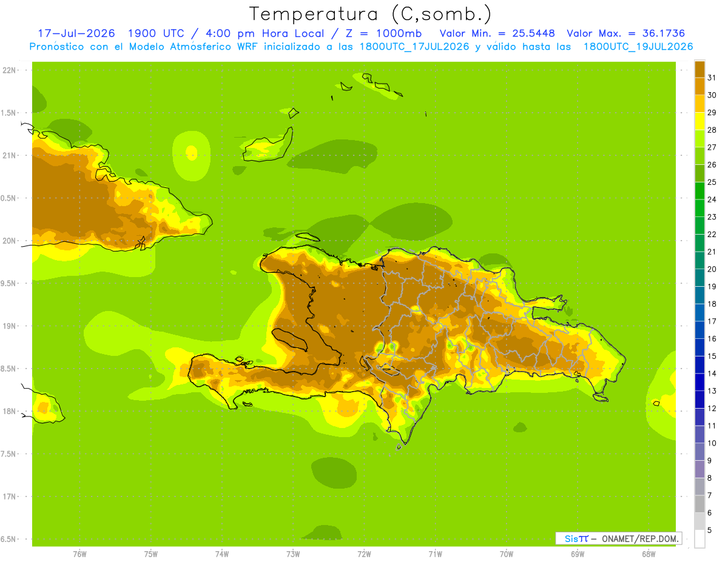Click the "17N" latitude label

click(x=9, y=497)
